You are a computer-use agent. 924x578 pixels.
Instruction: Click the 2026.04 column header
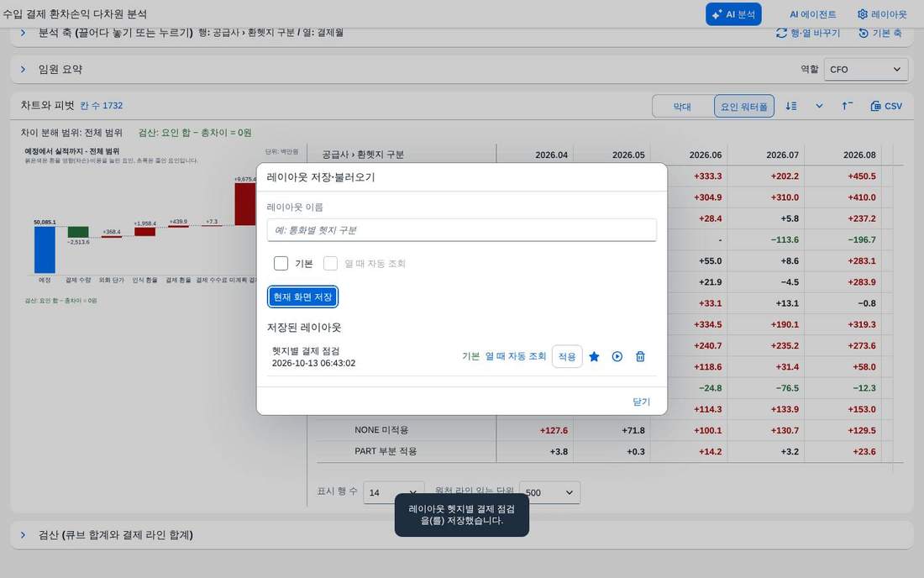552,155
